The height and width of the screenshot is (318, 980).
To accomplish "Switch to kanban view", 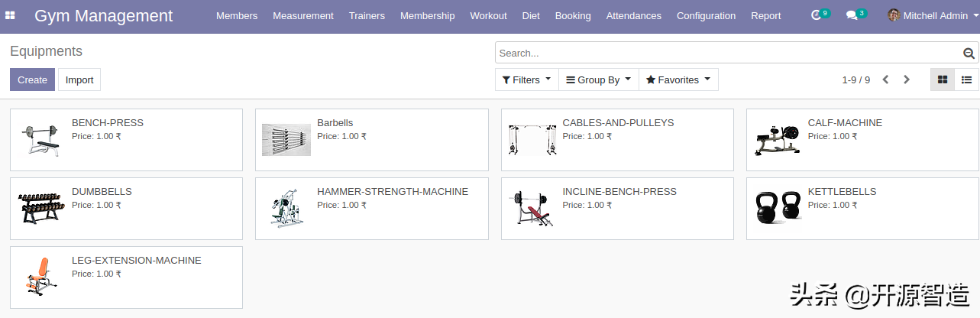I will (943, 79).
